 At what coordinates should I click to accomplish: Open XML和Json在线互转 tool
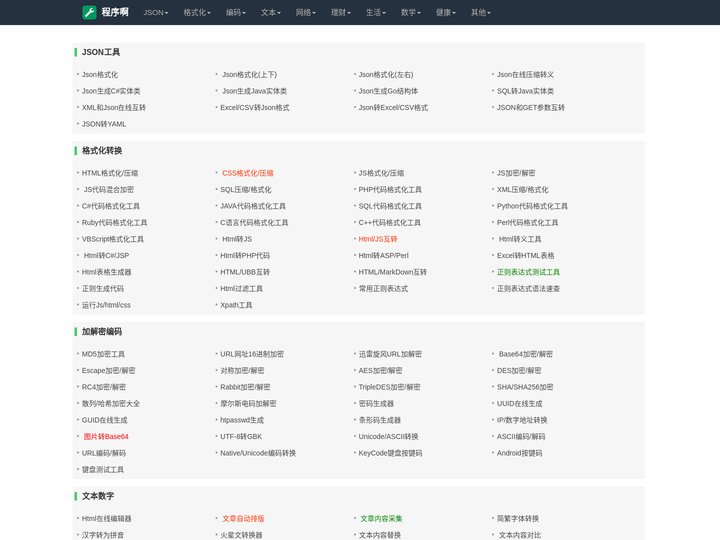point(113,107)
